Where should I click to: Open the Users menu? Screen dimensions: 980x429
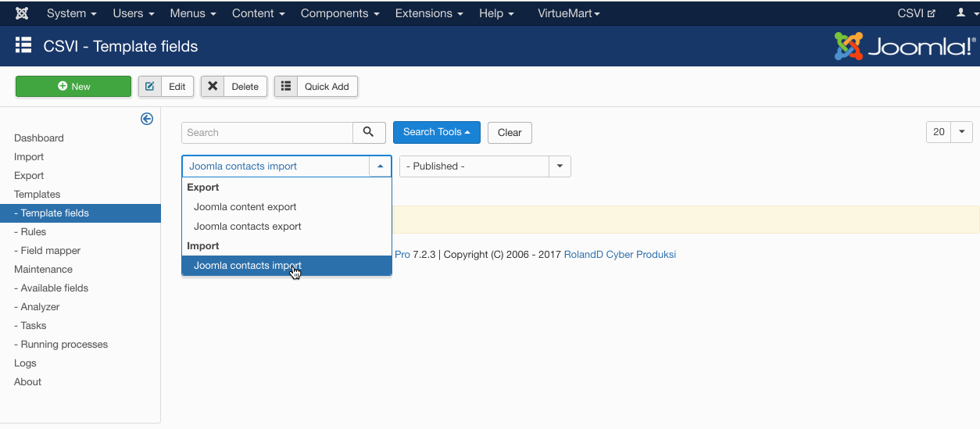tap(133, 13)
